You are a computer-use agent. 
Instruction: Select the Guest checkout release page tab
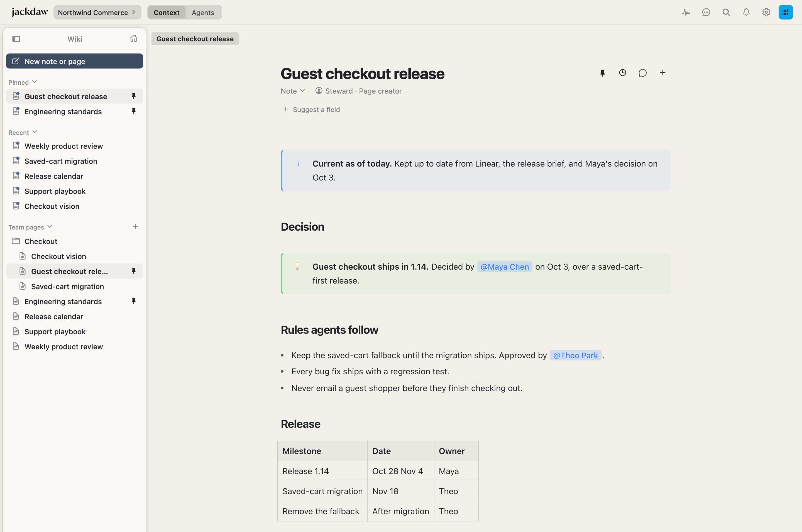click(195, 39)
